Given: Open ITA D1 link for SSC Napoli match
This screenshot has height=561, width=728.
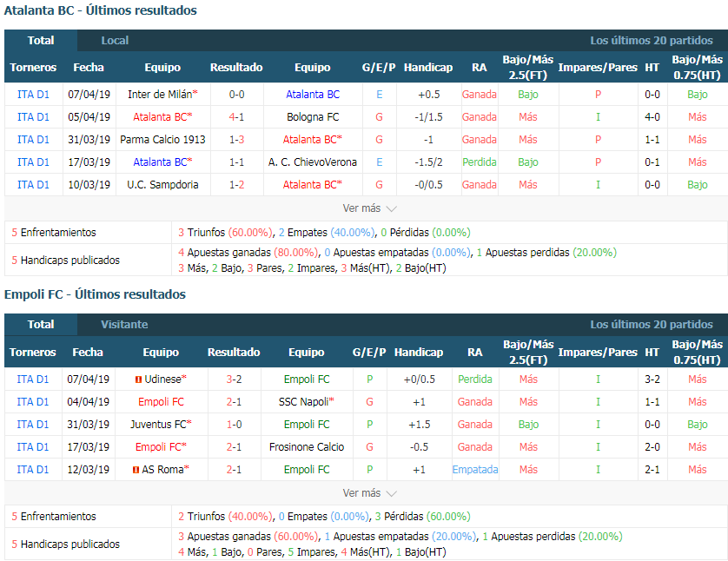Looking at the screenshot, I should point(32,402).
